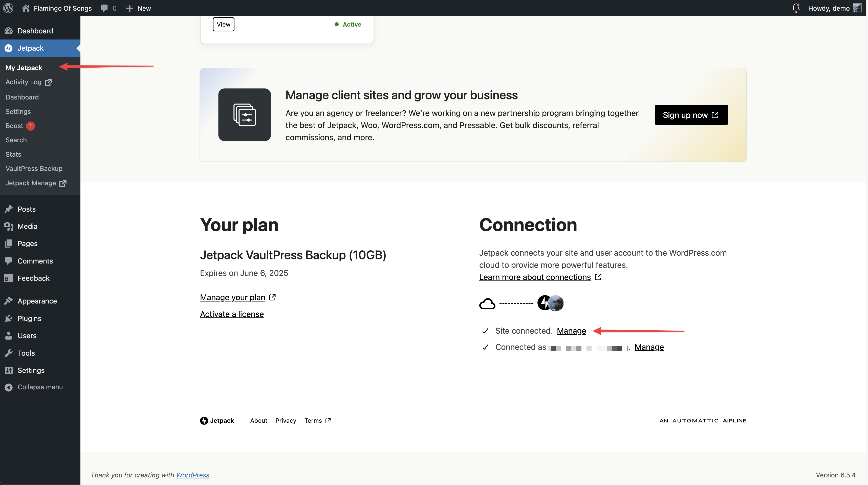The image size is (868, 485).
Task: Open the notifications bell icon
Action: [796, 8]
